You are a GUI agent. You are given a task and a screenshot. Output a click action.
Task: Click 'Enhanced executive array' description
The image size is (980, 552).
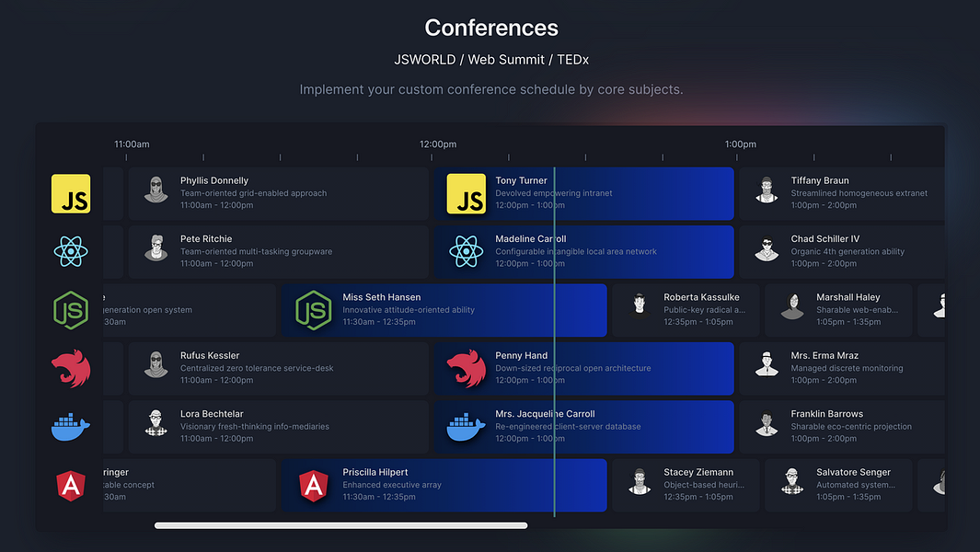click(x=392, y=485)
